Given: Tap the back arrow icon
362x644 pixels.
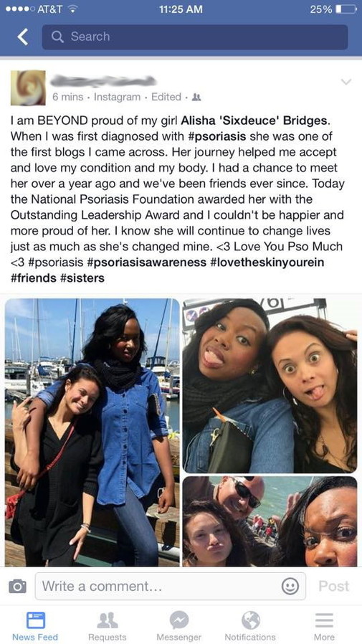Looking at the screenshot, I should pos(23,37).
